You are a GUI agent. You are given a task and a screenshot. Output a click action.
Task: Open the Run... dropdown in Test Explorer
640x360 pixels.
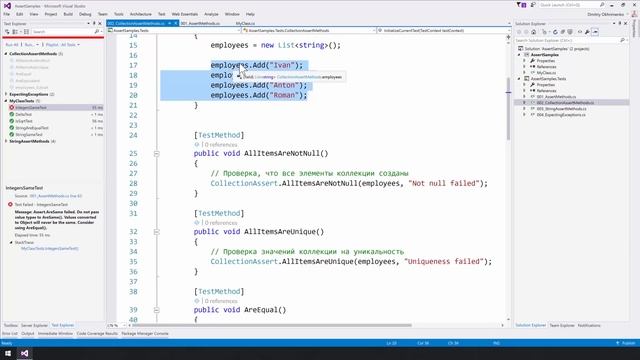click(x=31, y=44)
